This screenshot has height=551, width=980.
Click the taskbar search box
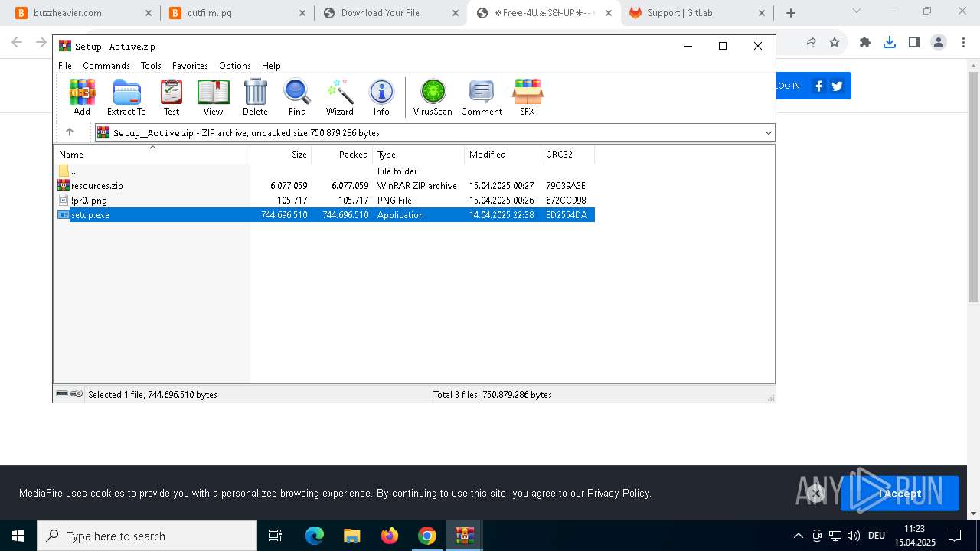[x=147, y=536]
